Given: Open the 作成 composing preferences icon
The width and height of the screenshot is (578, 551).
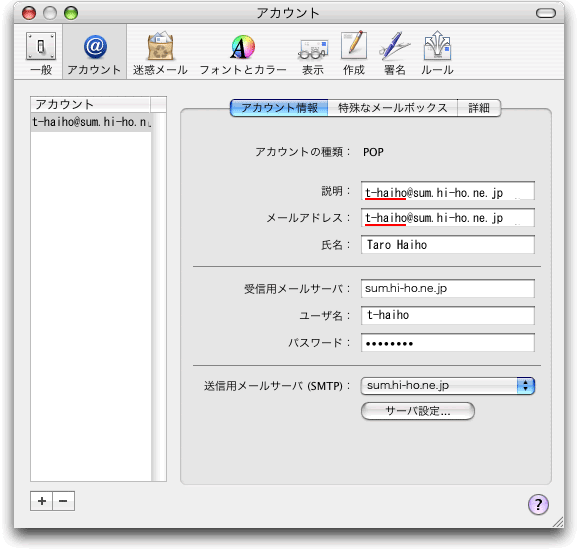Looking at the screenshot, I should tap(354, 54).
